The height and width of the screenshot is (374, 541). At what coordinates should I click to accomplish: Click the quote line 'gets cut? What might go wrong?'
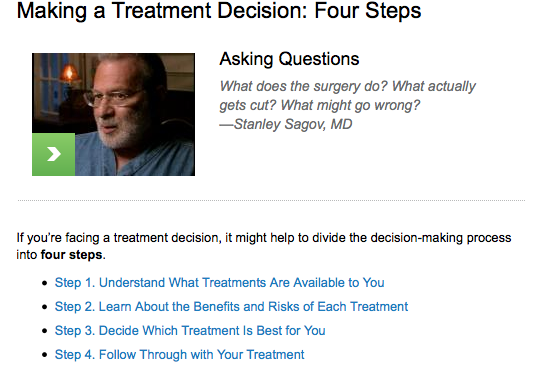pyautogui.click(x=320, y=105)
